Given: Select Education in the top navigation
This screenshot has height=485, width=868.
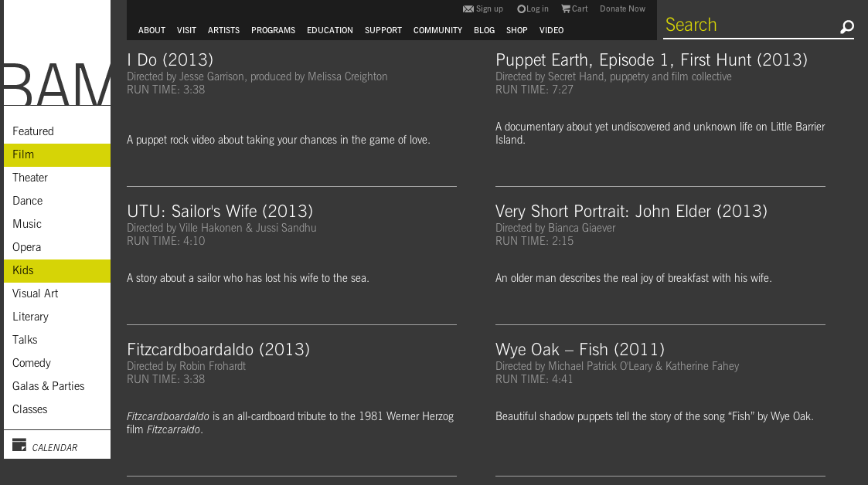Looking at the screenshot, I should point(329,31).
